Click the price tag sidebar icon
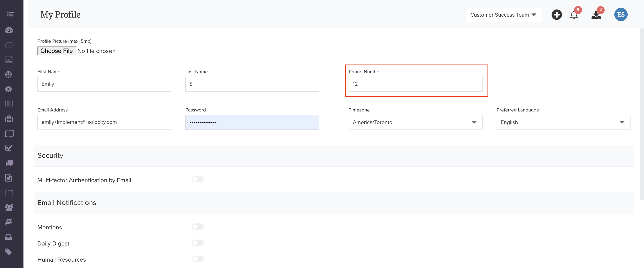Image resolution: width=644 pixels, height=268 pixels. point(9,251)
